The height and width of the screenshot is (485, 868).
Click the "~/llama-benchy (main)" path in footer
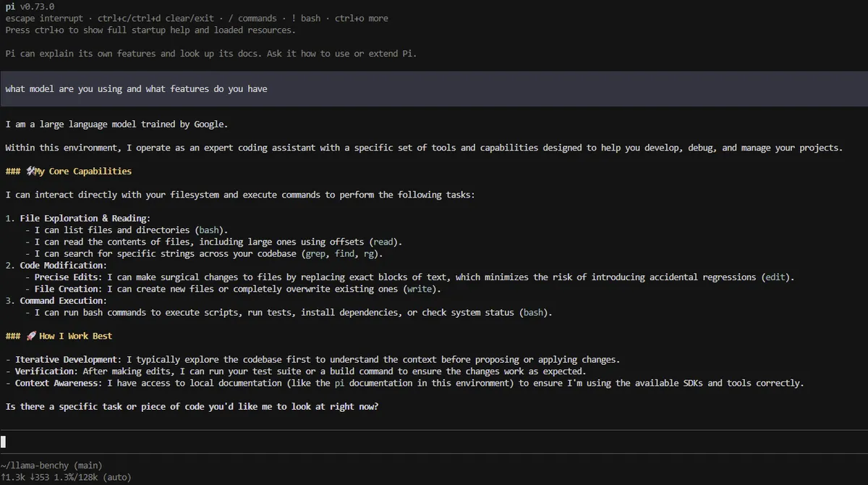[51, 465]
